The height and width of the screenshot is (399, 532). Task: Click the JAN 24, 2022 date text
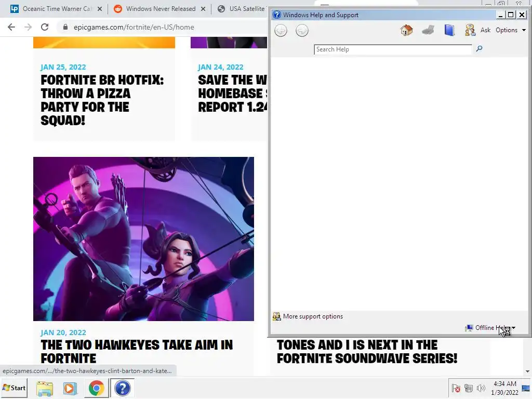pyautogui.click(x=220, y=67)
